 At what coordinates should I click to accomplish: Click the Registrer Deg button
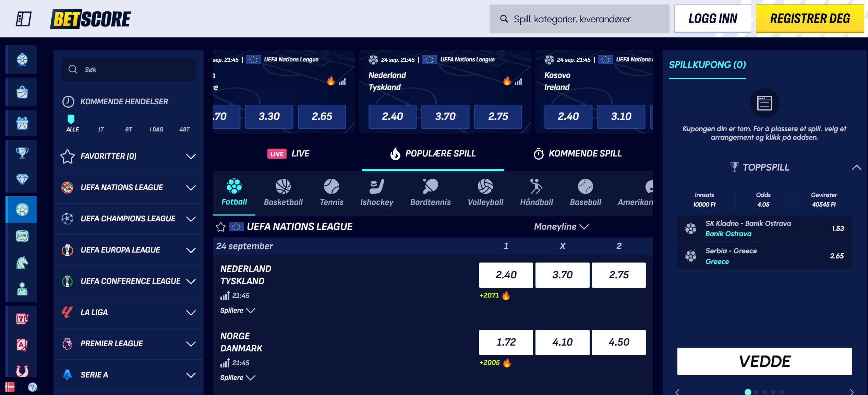(810, 19)
